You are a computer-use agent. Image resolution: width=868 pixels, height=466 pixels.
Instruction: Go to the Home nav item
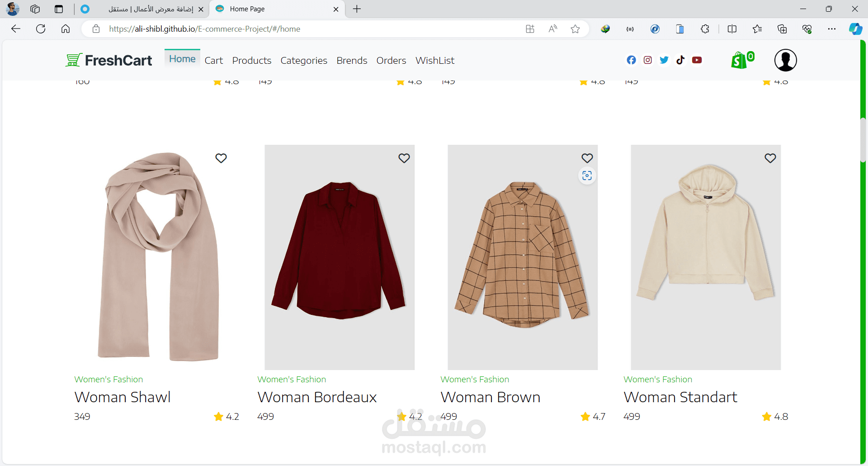coord(182,59)
